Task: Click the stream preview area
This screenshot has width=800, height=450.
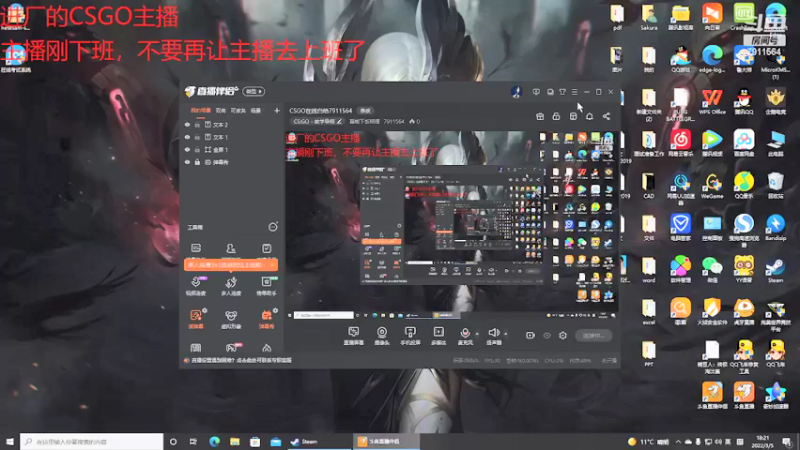Action: tap(451, 225)
